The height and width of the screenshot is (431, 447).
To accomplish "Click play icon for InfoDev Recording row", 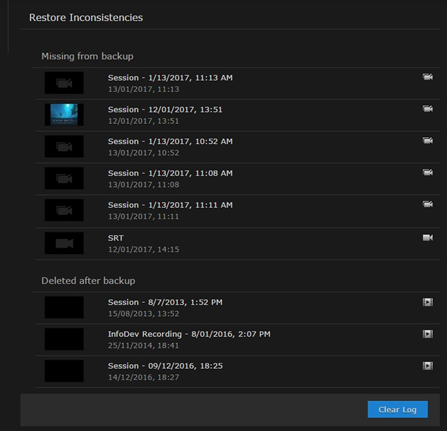I will (428, 334).
